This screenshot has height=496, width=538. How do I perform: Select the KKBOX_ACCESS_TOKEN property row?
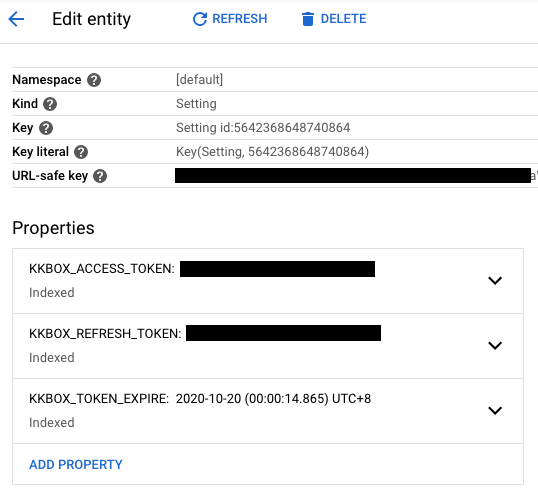pyautogui.click(x=268, y=281)
